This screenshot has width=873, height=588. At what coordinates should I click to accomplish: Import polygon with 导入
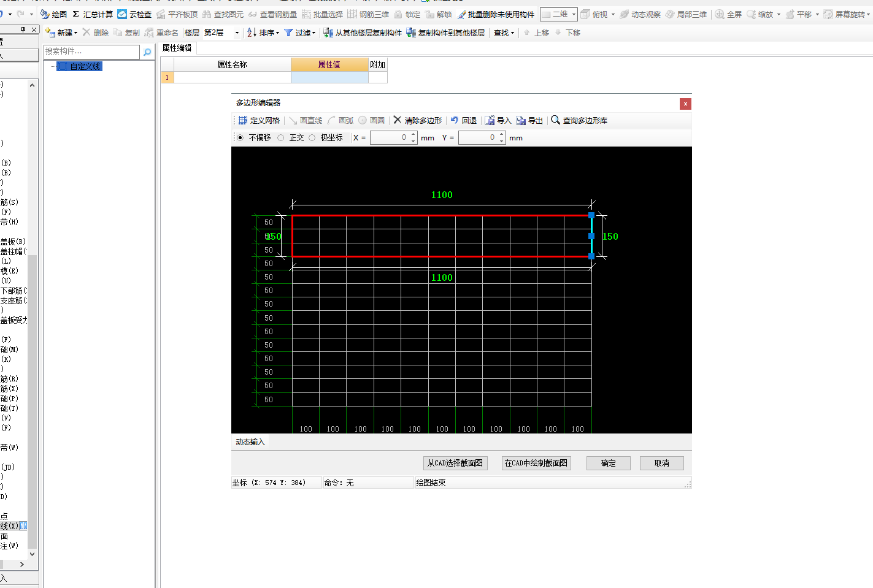pos(498,120)
